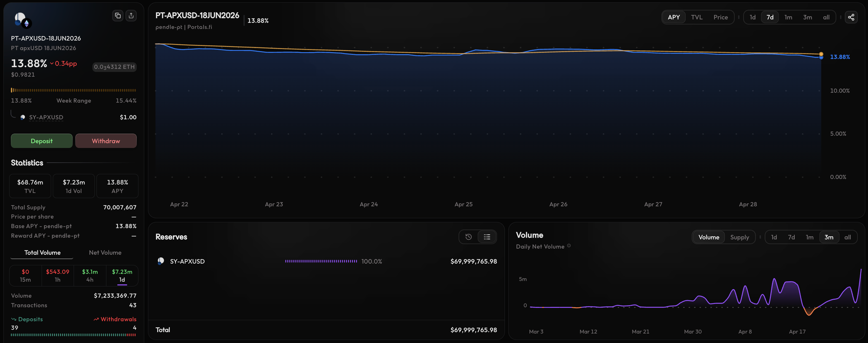Click the Deposits trend icon
This screenshot has height=343, width=868.
click(13, 319)
